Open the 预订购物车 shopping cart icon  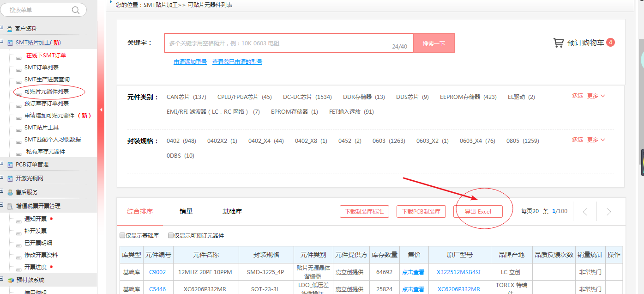pyautogui.click(x=559, y=43)
